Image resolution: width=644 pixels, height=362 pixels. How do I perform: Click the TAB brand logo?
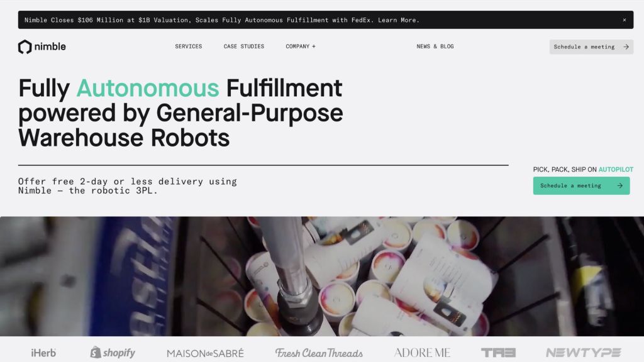point(498,353)
